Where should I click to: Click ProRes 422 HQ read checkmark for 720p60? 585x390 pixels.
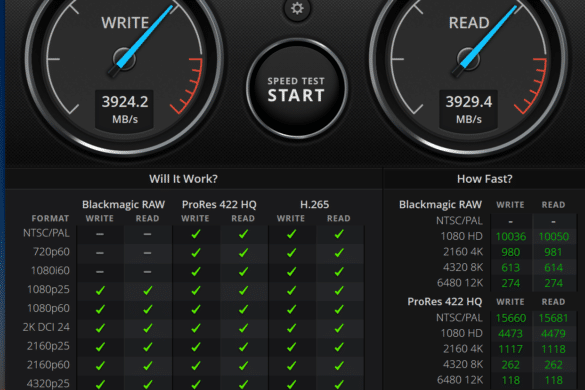(x=244, y=253)
